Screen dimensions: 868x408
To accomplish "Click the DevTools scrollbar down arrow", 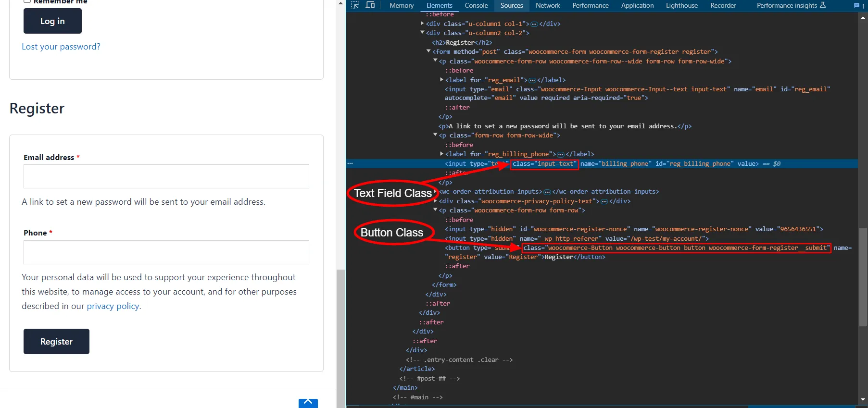I will (x=863, y=400).
